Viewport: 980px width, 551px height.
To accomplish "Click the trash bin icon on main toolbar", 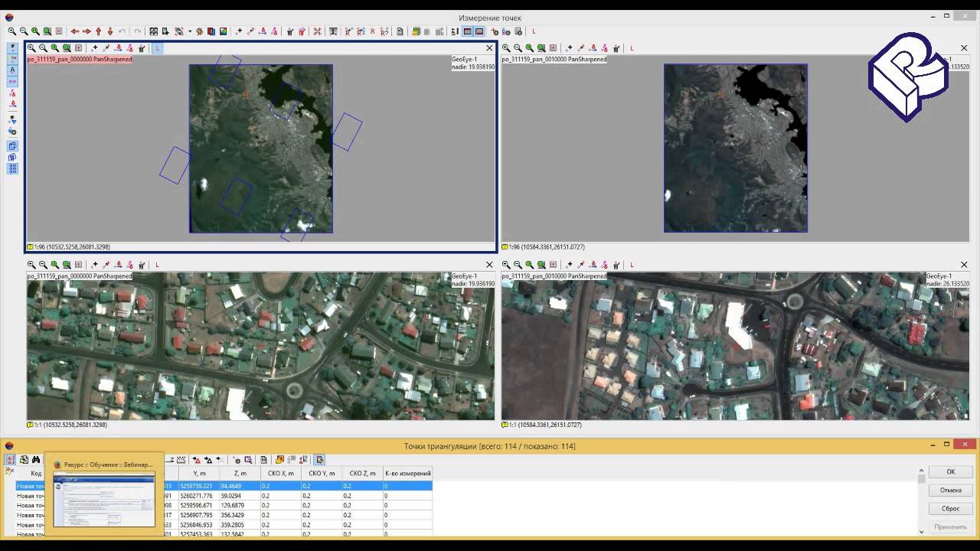I will tap(290, 31).
